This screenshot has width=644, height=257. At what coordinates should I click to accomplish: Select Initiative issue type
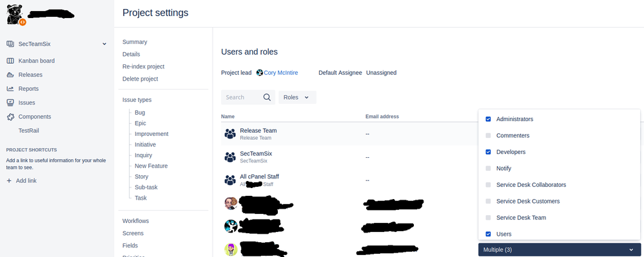[x=145, y=144]
